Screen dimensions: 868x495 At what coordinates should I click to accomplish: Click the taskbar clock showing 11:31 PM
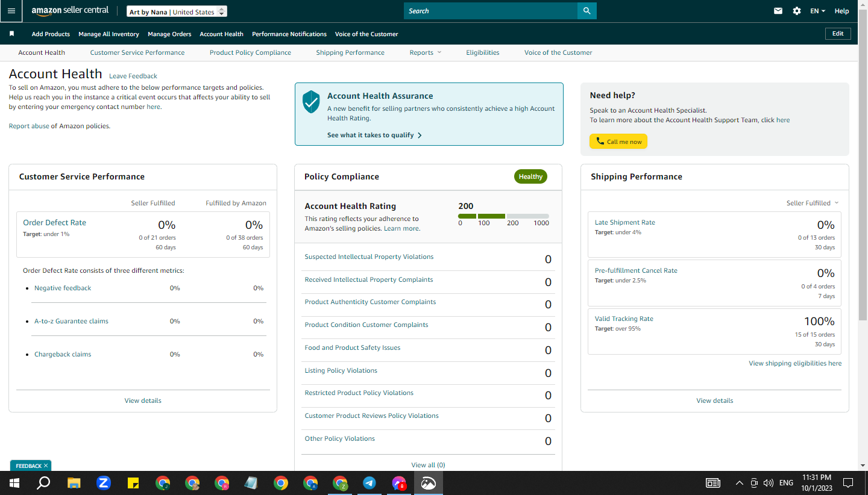[x=817, y=483]
